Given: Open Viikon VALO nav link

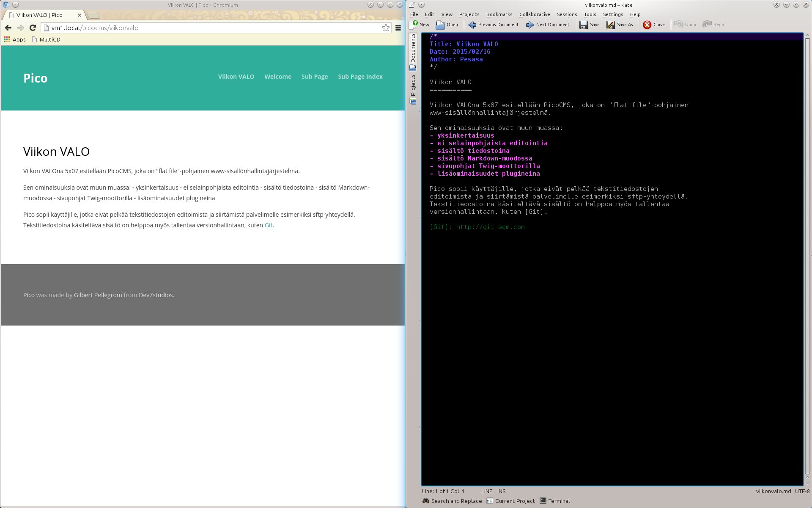Looking at the screenshot, I should click(x=236, y=77).
